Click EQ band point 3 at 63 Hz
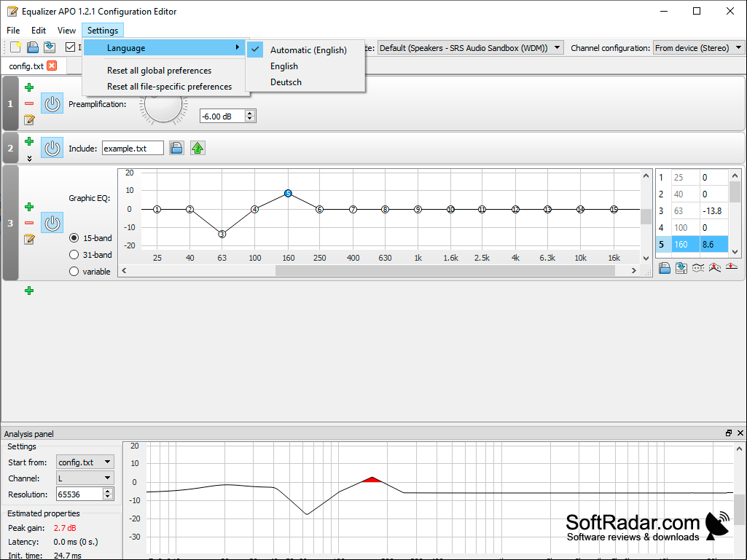Image resolution: width=747 pixels, height=560 pixels. tap(222, 234)
